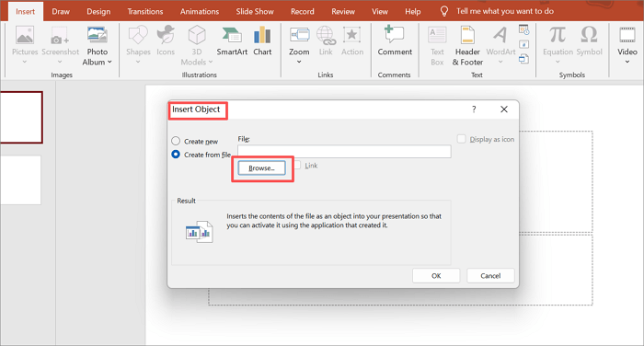Screen dimensions: 644x346
Task: Click the Date & Time small icon
Action: click(x=524, y=29)
